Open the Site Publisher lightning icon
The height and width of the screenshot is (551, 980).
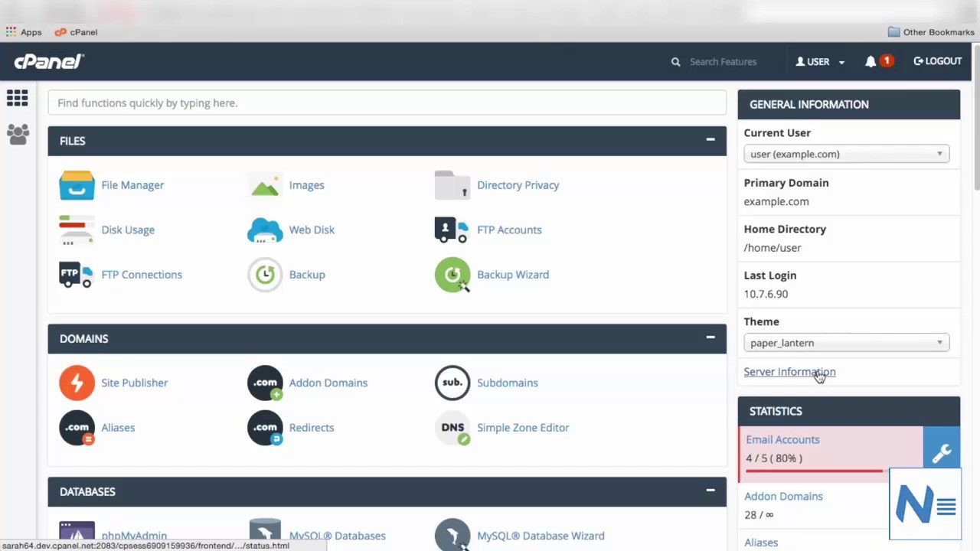[x=77, y=383]
